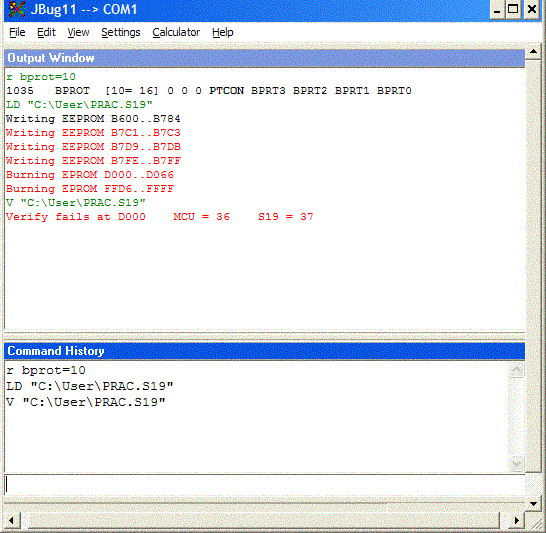546x533 pixels.
Task: Click the JBug11 application icon in title bar
Action: coord(16,9)
